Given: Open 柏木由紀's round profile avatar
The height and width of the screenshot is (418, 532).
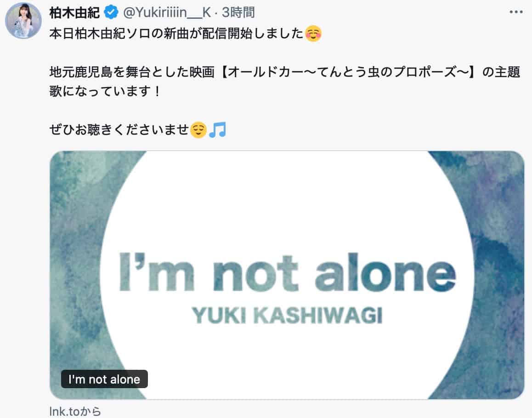Looking at the screenshot, I should (x=23, y=21).
